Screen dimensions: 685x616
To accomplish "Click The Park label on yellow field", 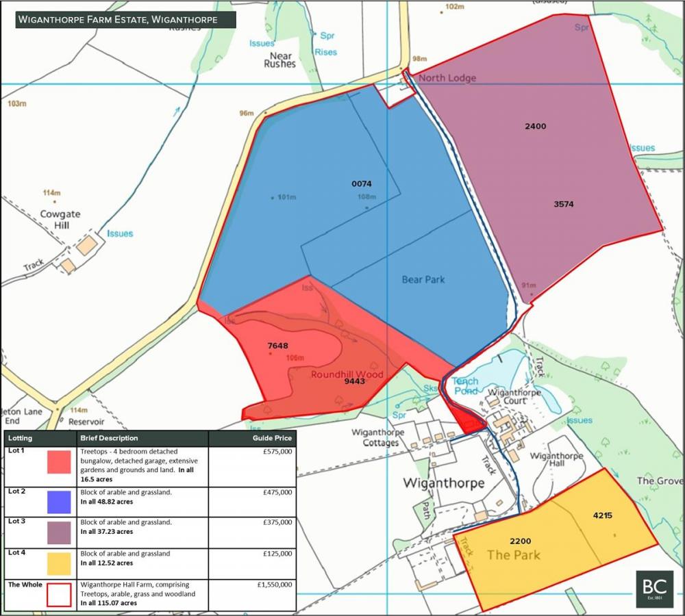I will pyautogui.click(x=513, y=554).
